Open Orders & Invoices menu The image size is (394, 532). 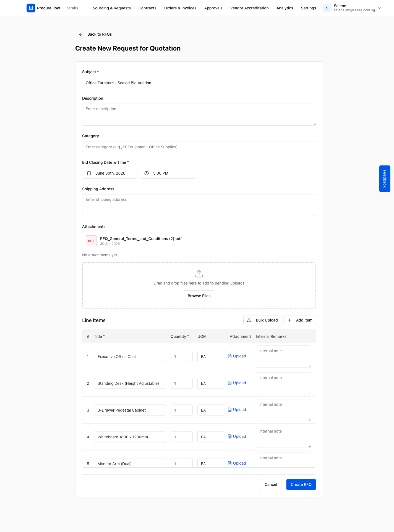(x=180, y=8)
